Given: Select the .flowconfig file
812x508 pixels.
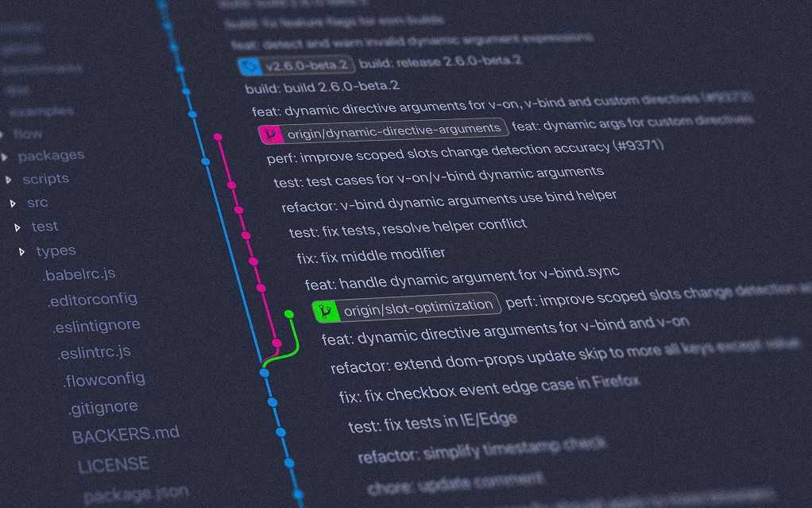Looking at the screenshot, I should pyautogui.click(x=103, y=379).
